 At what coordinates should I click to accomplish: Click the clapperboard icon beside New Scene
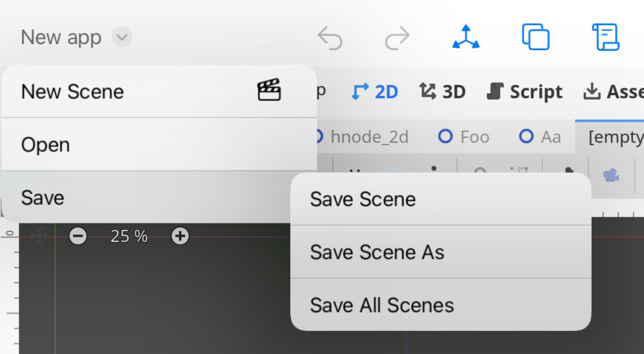[x=269, y=91]
